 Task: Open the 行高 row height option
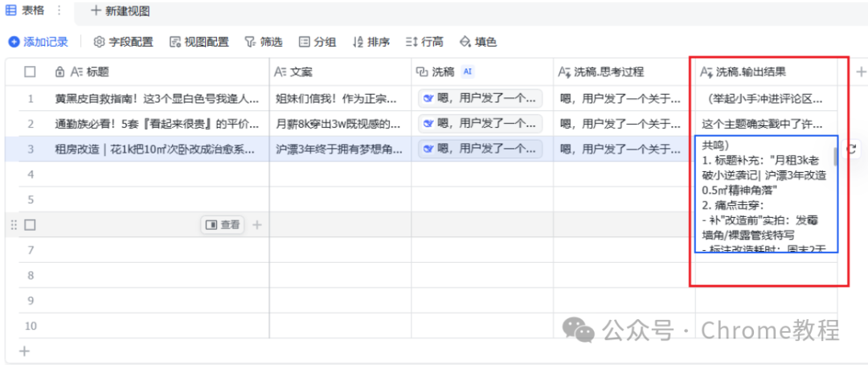tap(424, 42)
